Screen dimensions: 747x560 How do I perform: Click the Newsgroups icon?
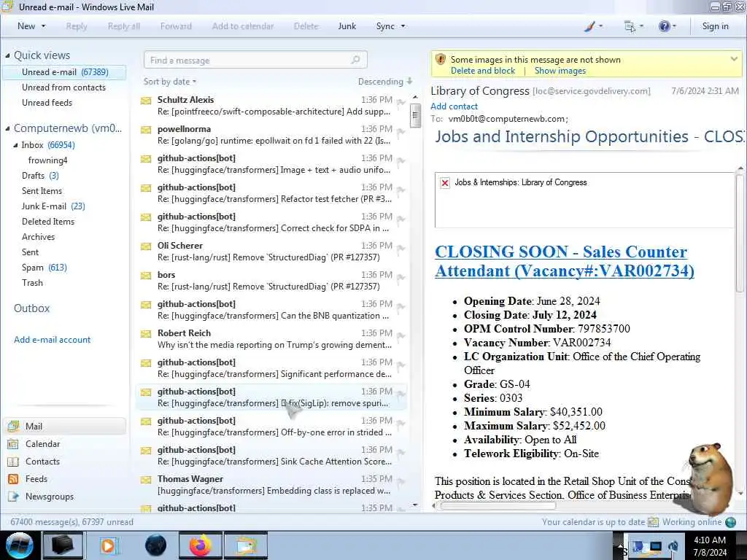(x=13, y=496)
